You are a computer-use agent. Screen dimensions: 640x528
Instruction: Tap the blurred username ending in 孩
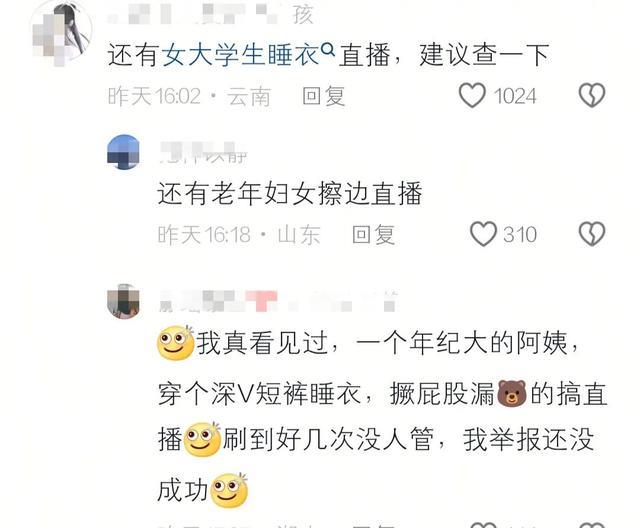(x=210, y=15)
